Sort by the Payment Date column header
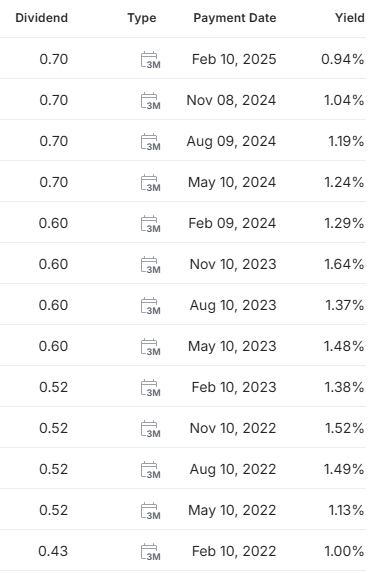 click(235, 18)
